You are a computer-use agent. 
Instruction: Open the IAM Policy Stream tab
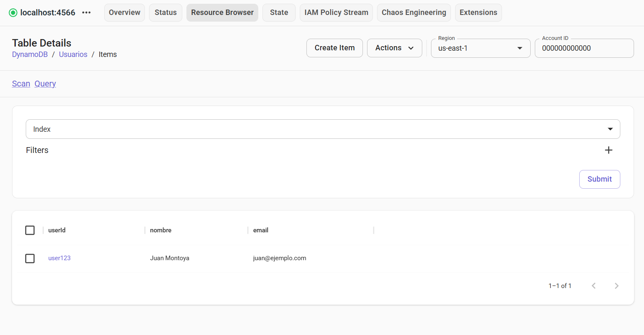(x=336, y=12)
